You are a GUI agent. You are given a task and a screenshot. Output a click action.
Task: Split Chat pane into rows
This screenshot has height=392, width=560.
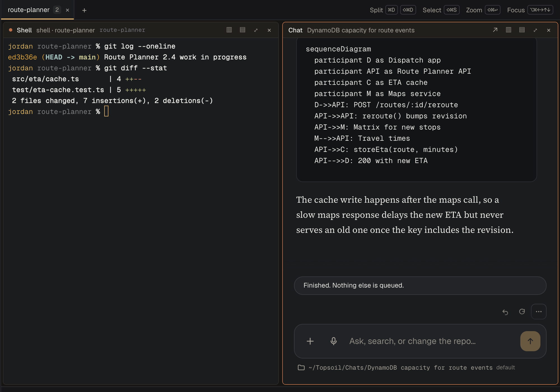(x=522, y=30)
